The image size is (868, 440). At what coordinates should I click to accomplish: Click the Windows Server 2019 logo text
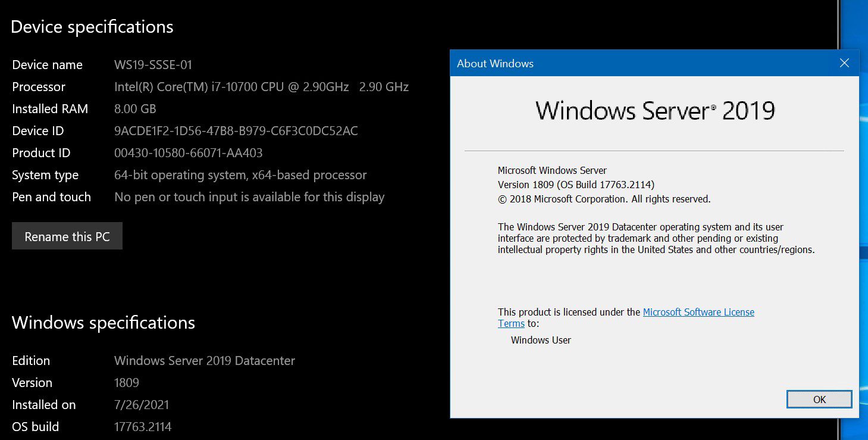point(655,111)
